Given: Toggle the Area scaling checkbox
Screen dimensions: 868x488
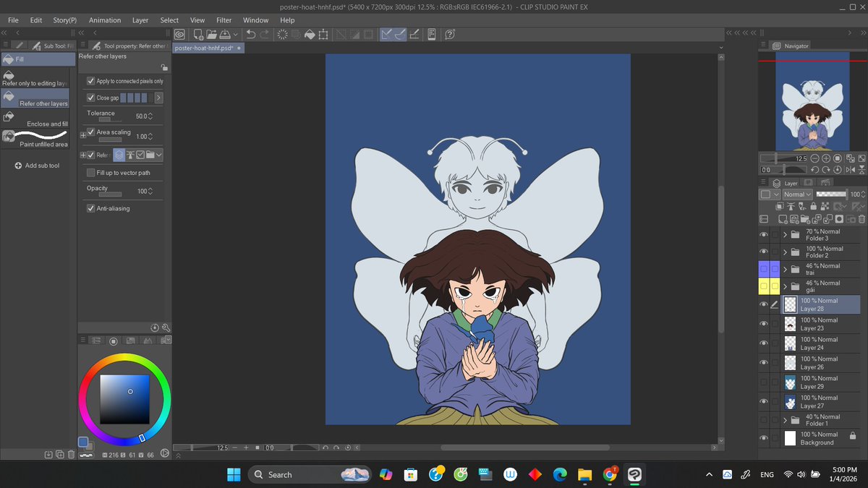Looking at the screenshot, I should pyautogui.click(x=91, y=132).
